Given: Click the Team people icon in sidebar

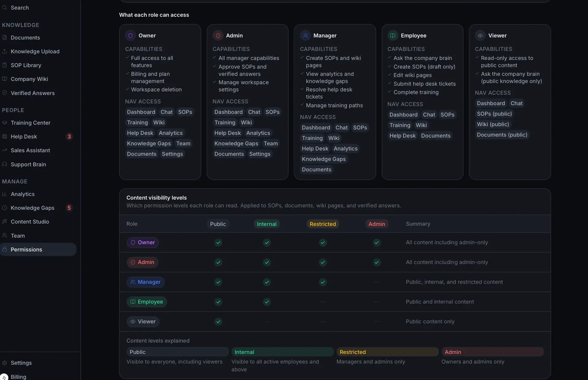Looking at the screenshot, I should [5, 235].
